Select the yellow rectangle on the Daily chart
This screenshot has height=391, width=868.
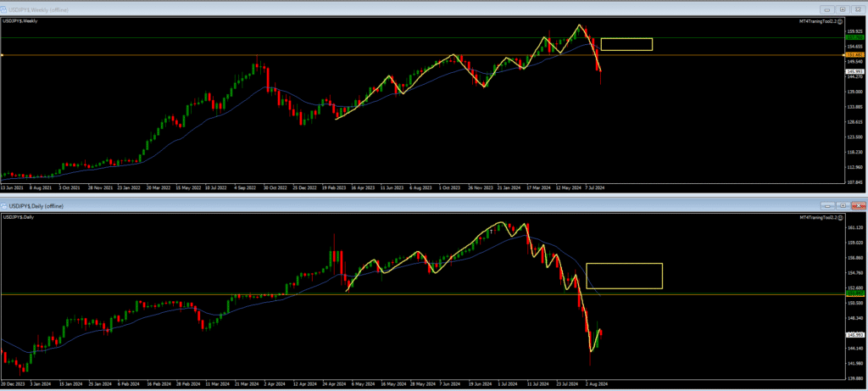[x=623, y=264]
